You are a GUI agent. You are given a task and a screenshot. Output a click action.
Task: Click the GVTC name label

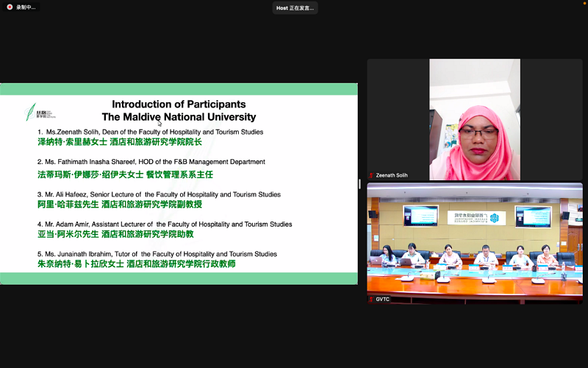click(383, 300)
